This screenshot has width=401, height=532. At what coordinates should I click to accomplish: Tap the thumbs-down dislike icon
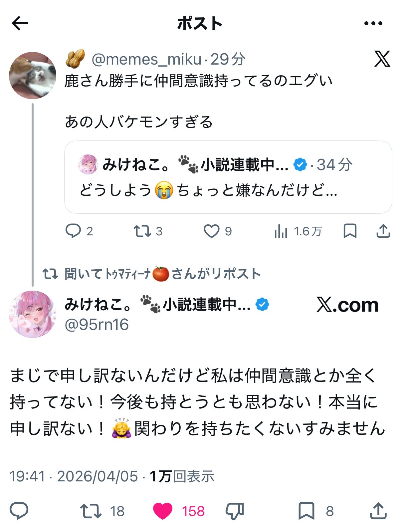(235, 511)
